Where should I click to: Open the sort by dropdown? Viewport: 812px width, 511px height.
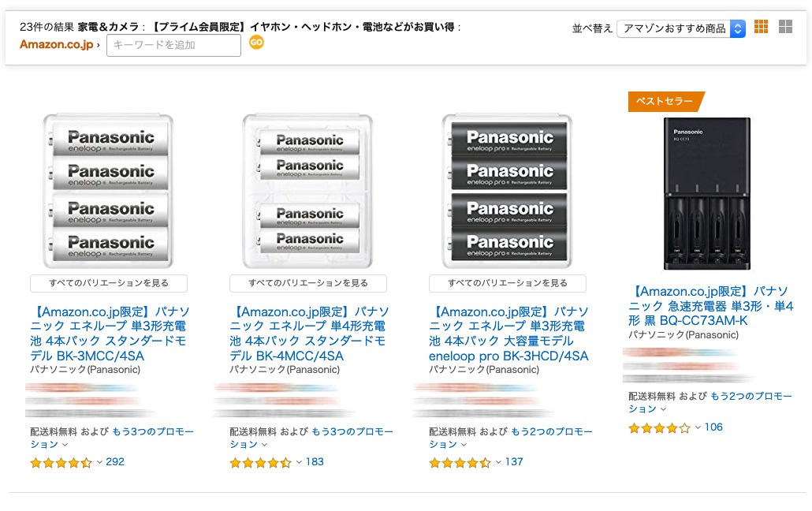(x=680, y=28)
